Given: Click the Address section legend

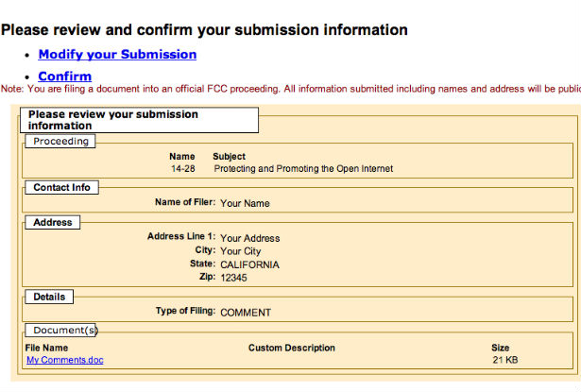Looking at the screenshot, I should click(x=53, y=223).
